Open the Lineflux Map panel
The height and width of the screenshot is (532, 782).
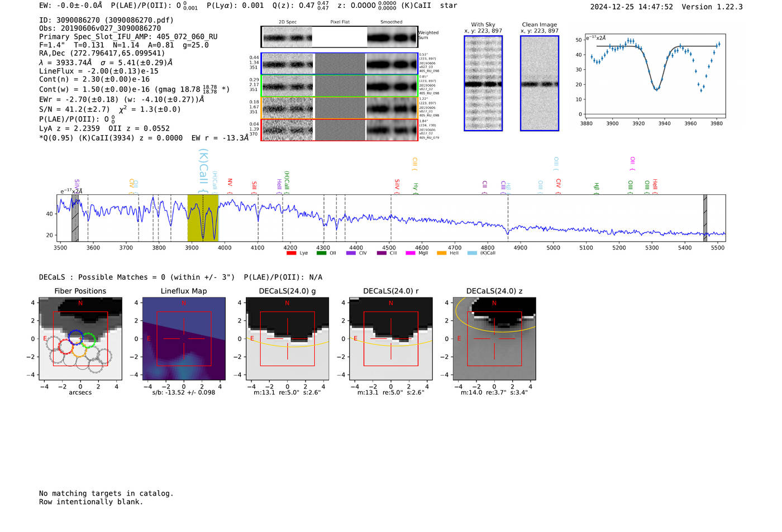(184, 338)
